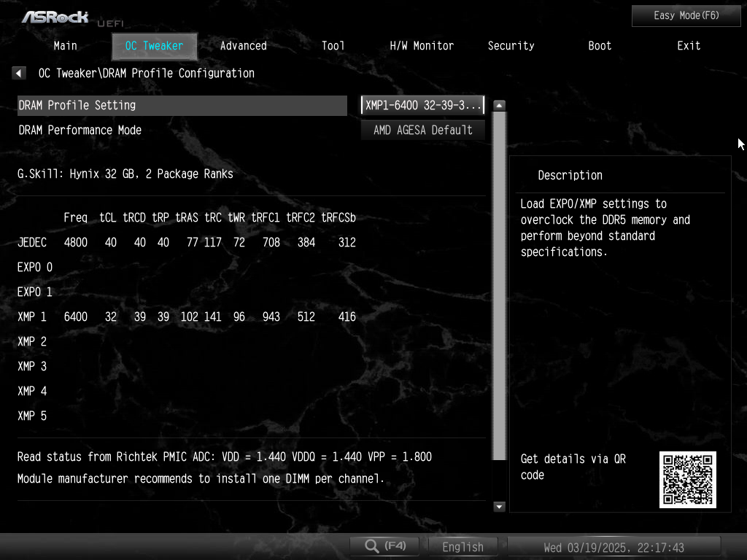Click the JEDEC row label

(x=32, y=242)
